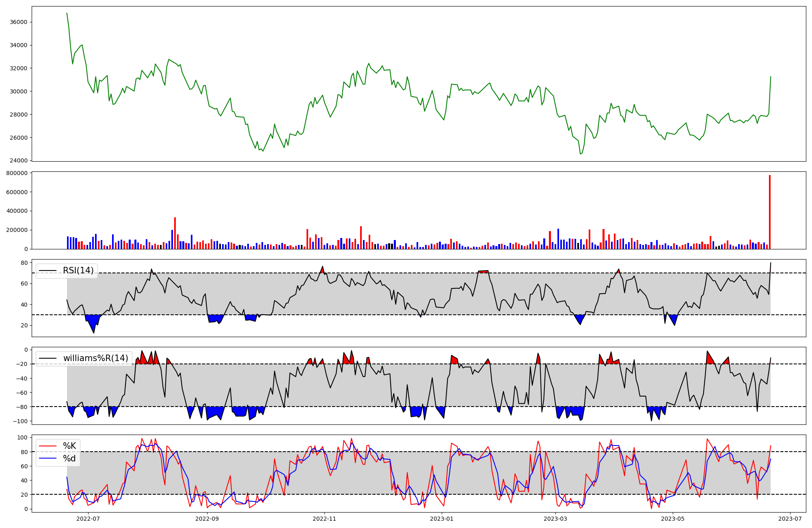The image size is (812, 528).
Task: Click the %d legend label
Action: (x=69, y=459)
